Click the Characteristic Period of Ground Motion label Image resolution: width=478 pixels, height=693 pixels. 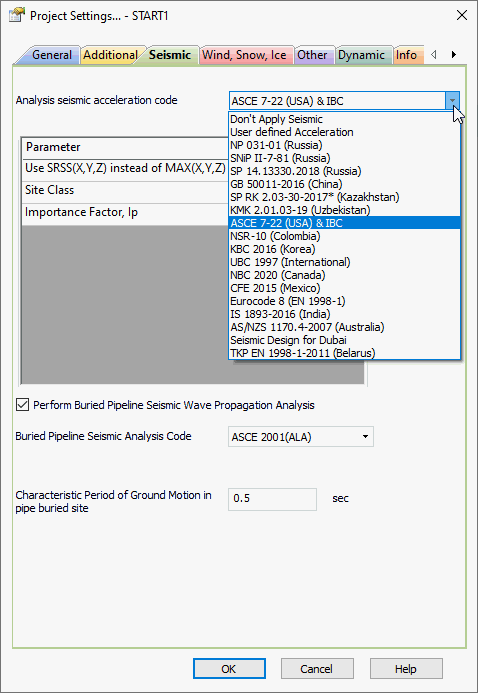pos(114,502)
